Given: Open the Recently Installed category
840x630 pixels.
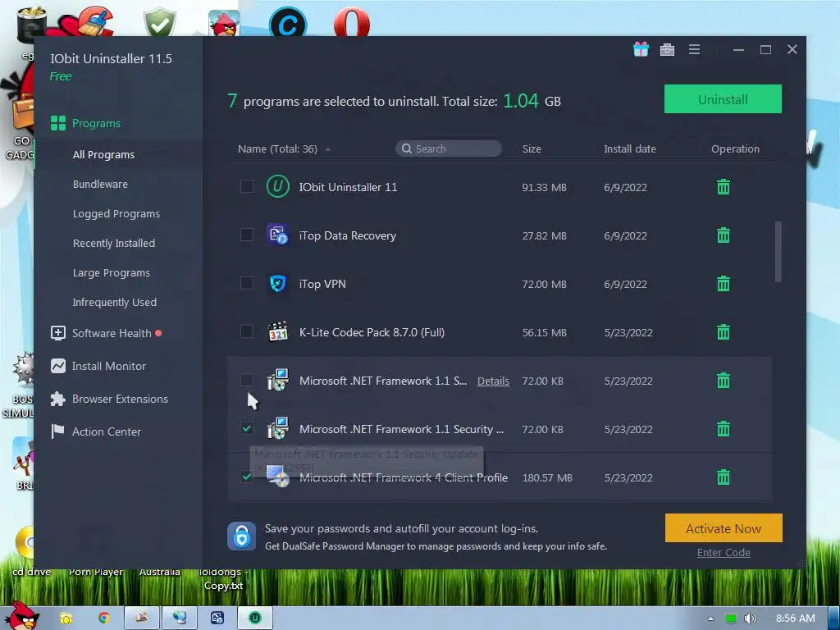Looking at the screenshot, I should click(114, 243).
